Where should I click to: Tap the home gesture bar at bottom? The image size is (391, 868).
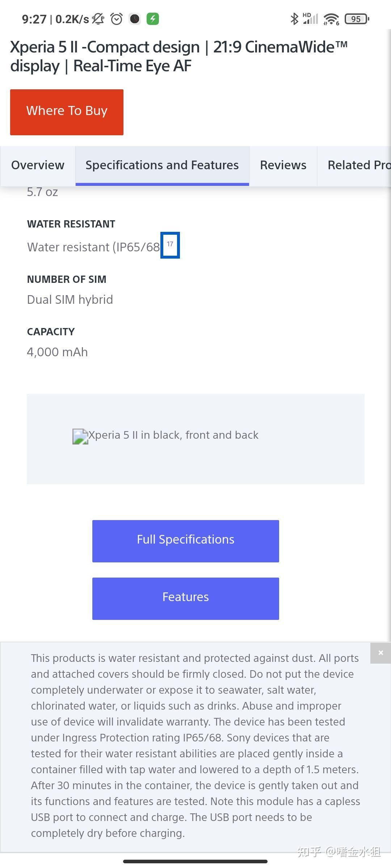pos(195,861)
